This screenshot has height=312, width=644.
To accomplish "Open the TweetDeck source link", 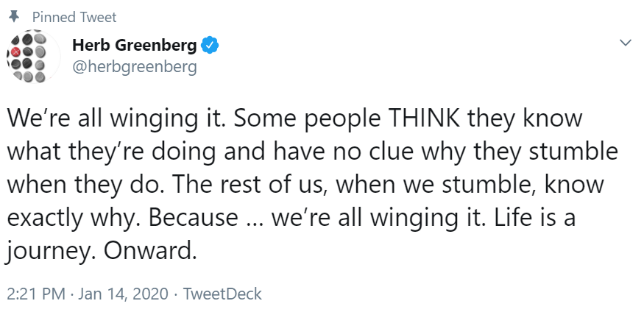I will point(222,294).
